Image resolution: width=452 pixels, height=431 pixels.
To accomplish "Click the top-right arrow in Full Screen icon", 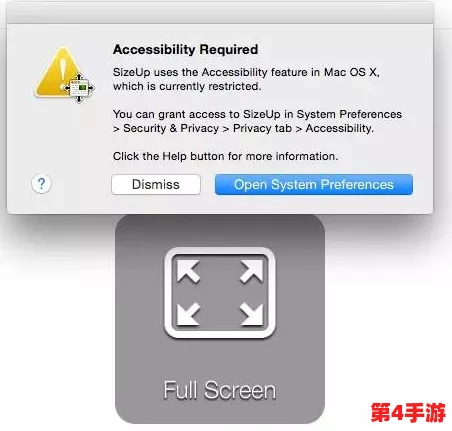I will (251, 271).
